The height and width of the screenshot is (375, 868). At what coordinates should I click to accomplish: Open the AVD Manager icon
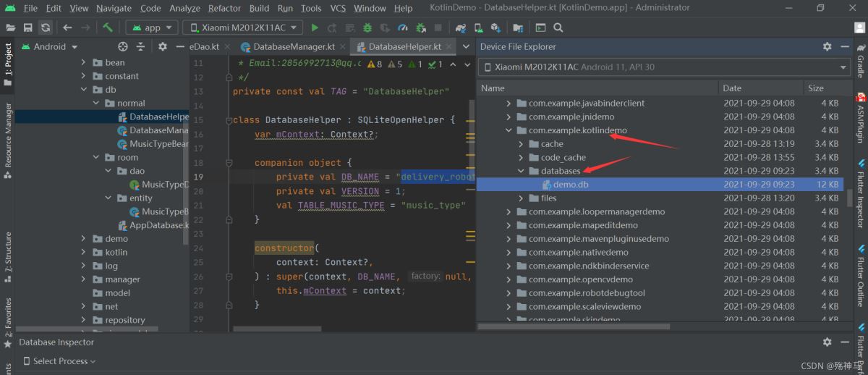coord(478,28)
